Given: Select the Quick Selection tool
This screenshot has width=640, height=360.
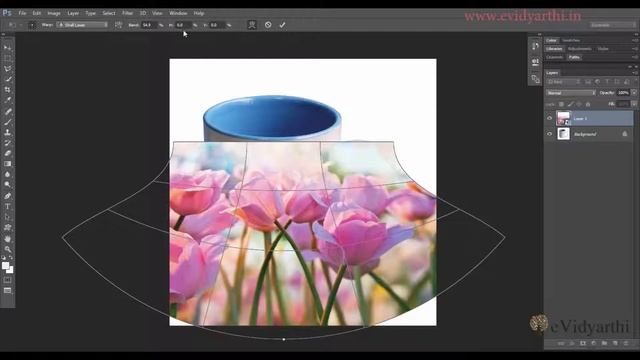Looking at the screenshot, I should point(7,79).
